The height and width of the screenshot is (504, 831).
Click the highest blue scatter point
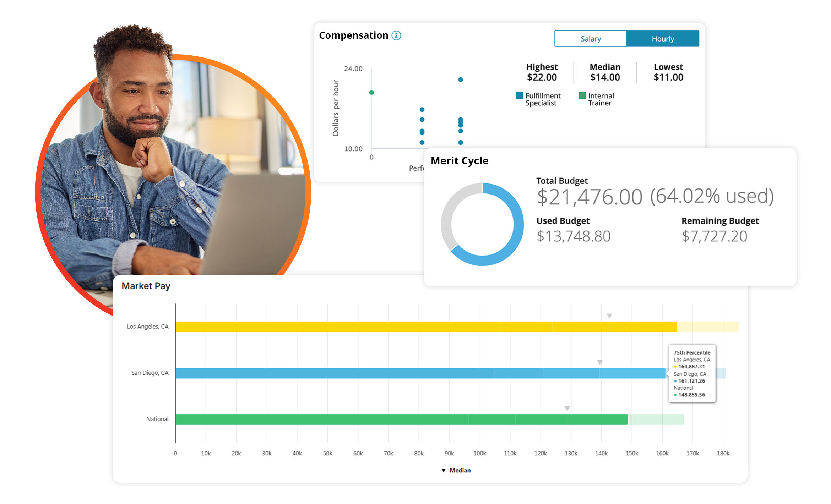pyautogui.click(x=460, y=80)
